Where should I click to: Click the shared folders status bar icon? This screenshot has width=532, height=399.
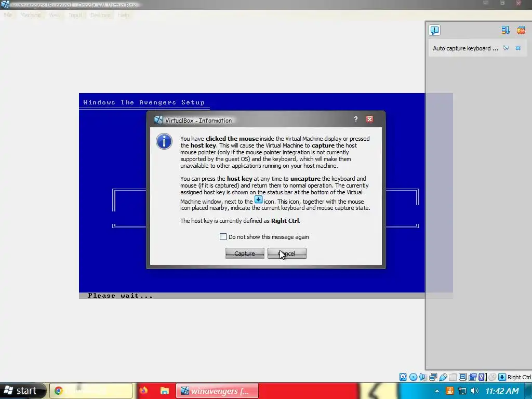point(453,377)
